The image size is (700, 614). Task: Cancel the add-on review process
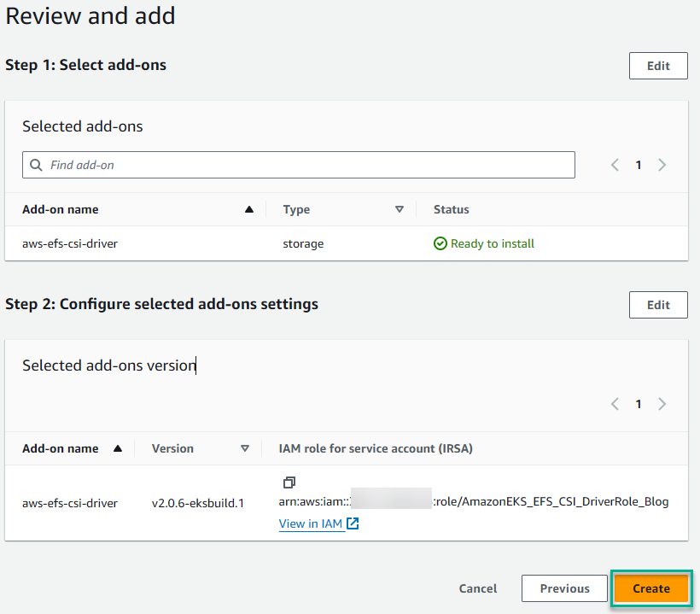477,588
